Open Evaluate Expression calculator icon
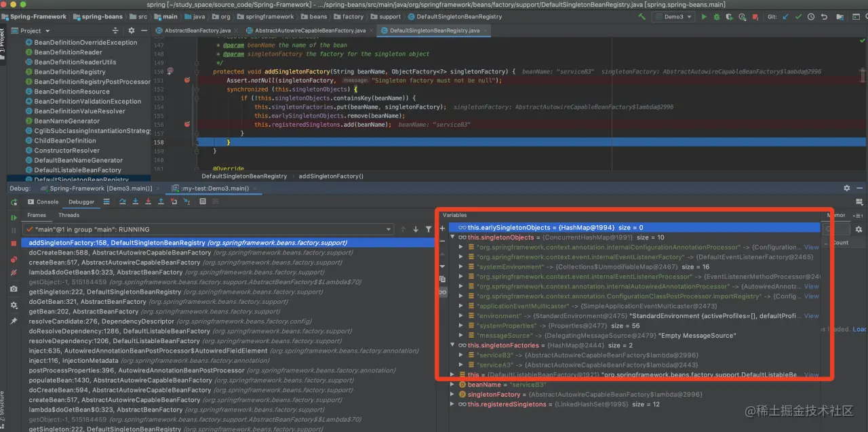Viewport: 868px width, 432px height. point(204,201)
